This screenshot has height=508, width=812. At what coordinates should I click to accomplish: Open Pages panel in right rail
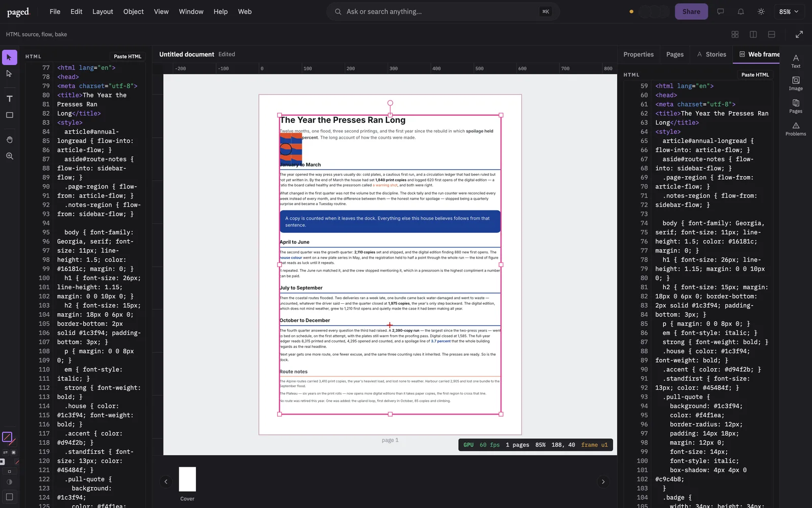coord(796,107)
